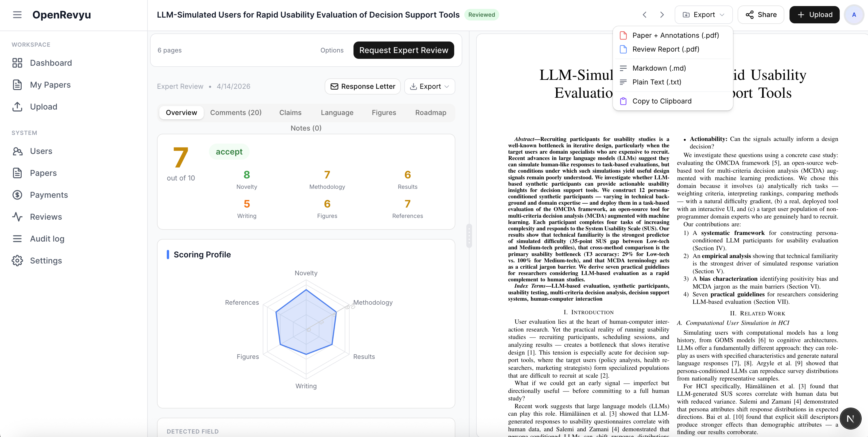Click the Plain Text lines icon
This screenshot has width=868, height=437.
coord(623,82)
